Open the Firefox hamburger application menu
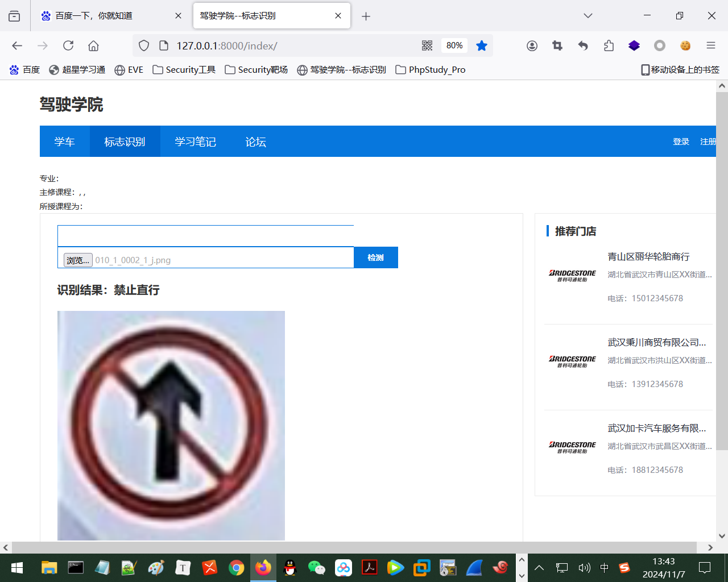Viewport: 728px width, 582px height. point(711,45)
